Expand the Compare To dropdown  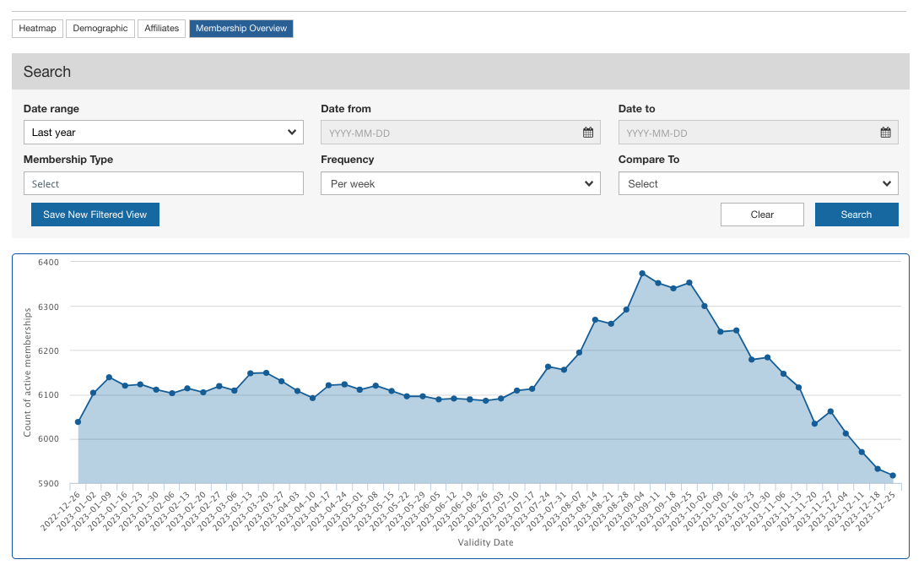pyautogui.click(x=758, y=183)
